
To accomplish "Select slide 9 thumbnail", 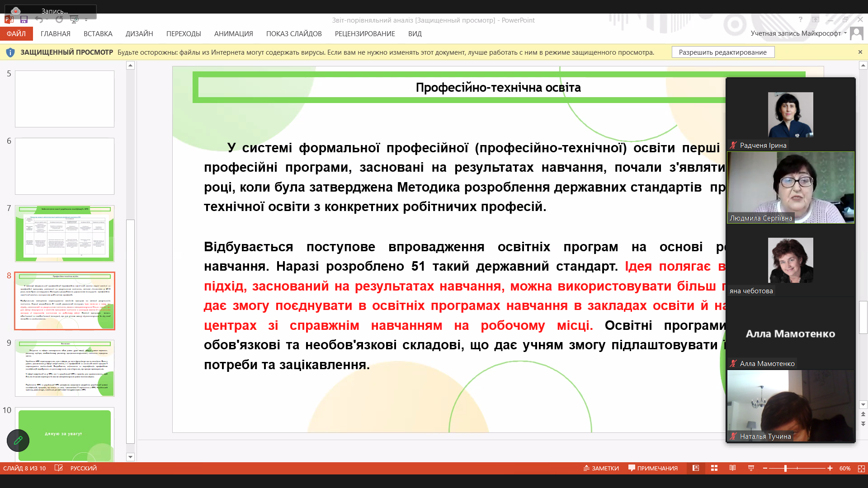I will 65,368.
